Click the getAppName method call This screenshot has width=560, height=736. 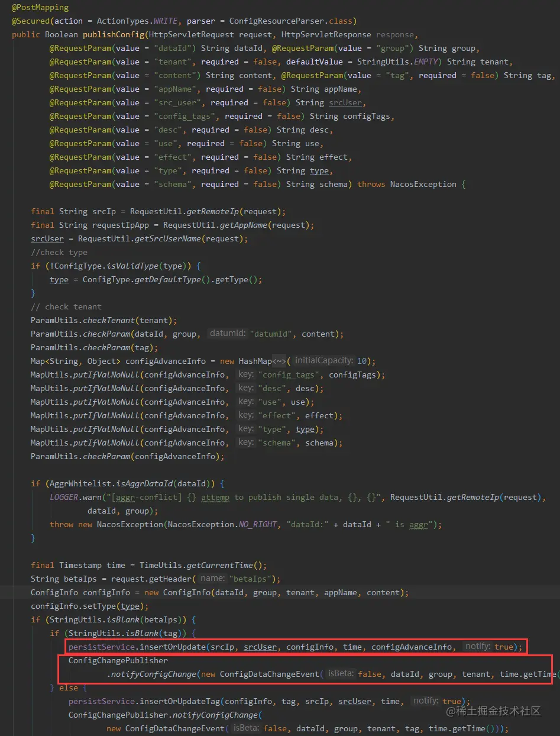[x=243, y=225]
